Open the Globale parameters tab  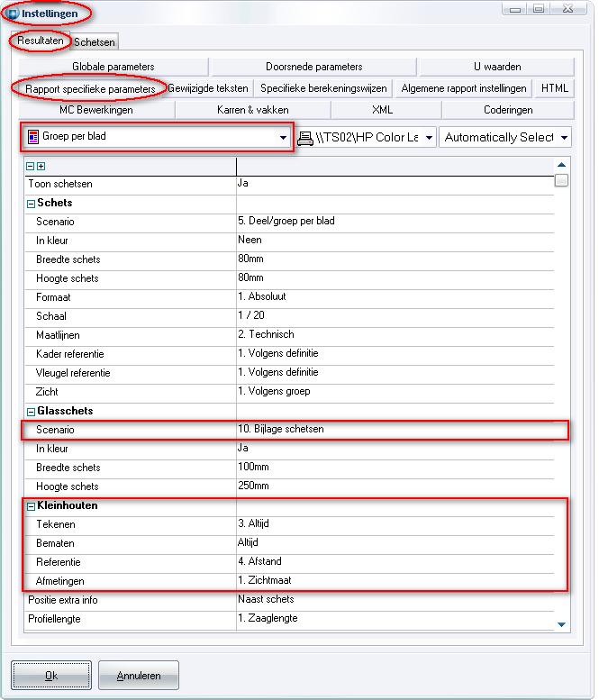click(113, 67)
